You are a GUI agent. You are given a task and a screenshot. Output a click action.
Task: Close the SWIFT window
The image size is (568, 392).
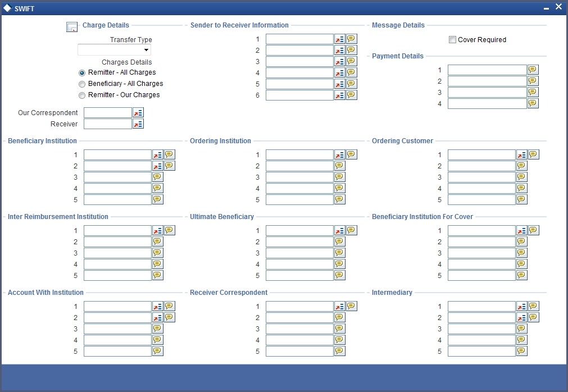click(558, 7)
